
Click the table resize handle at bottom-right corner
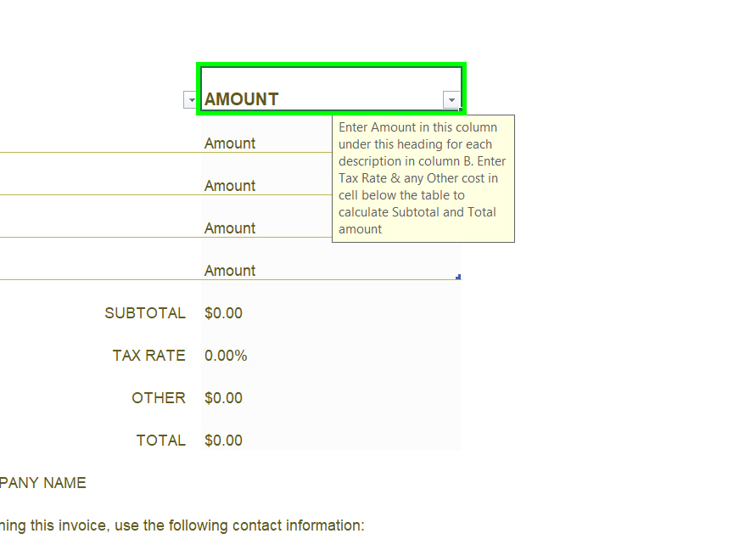pos(458,277)
